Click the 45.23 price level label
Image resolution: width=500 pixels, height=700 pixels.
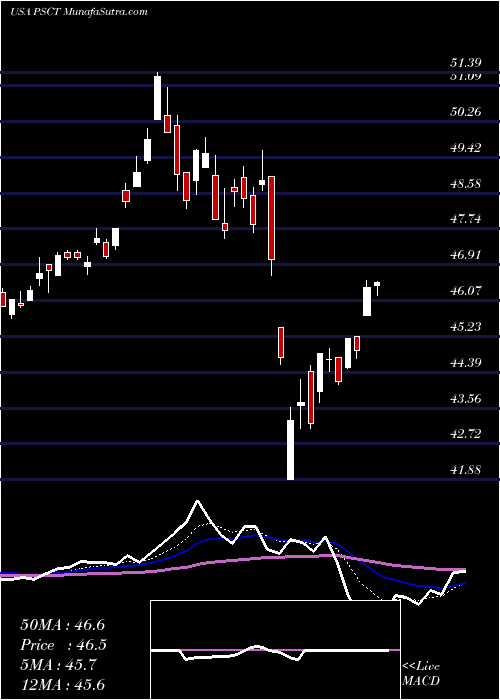point(466,327)
